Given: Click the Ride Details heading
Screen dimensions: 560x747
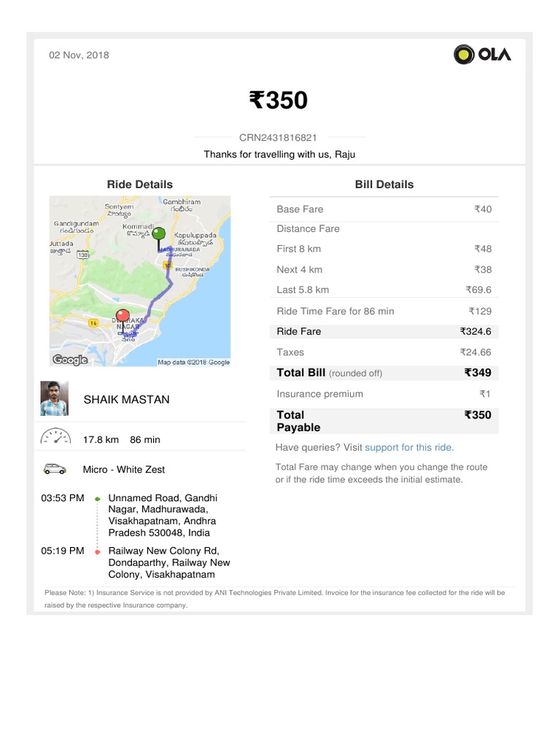Looking at the screenshot, I should coord(140,185).
